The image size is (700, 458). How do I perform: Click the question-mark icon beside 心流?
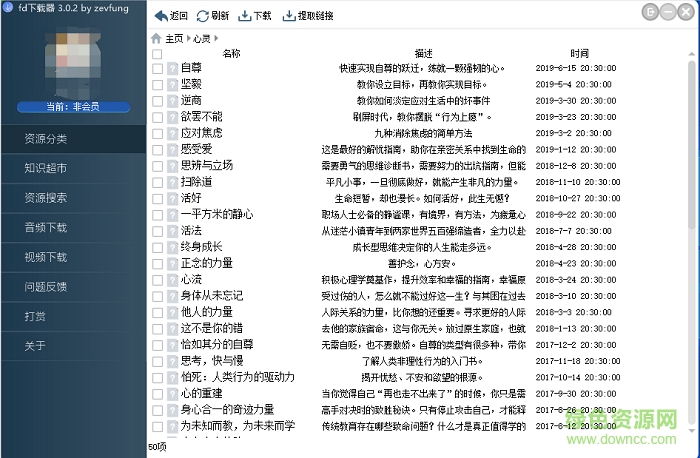[x=172, y=279]
